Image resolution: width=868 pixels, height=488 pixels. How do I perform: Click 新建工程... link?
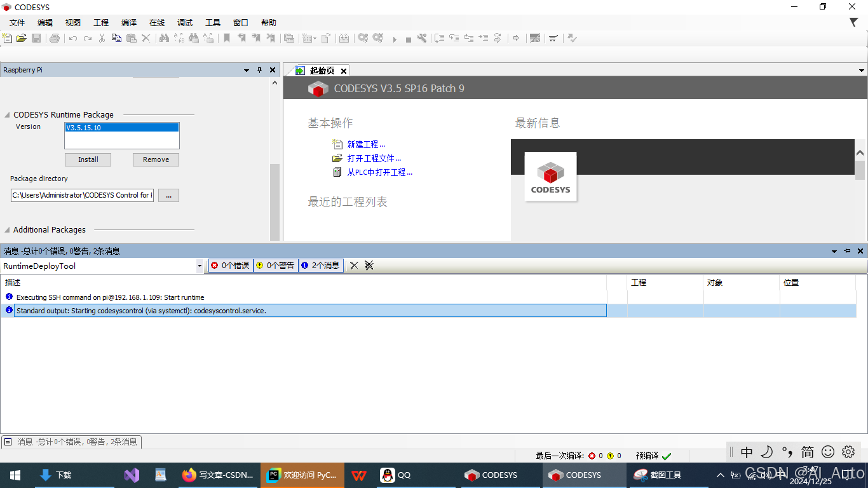366,144
